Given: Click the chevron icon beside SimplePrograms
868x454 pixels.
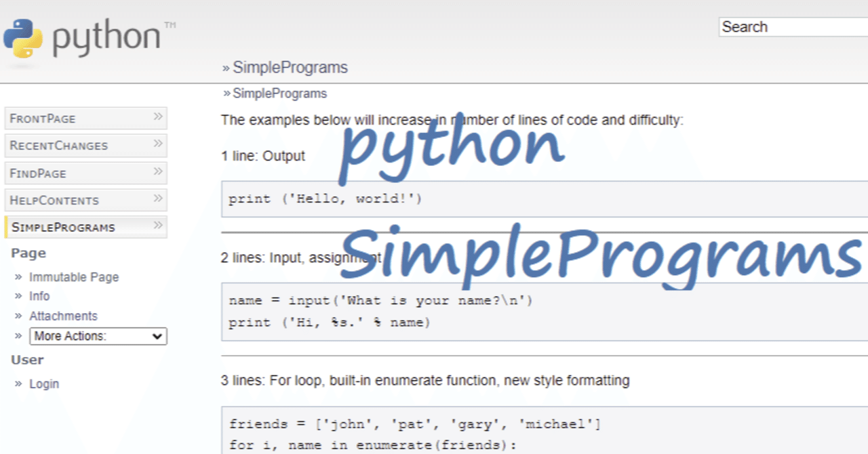Looking at the screenshot, I should pos(159,226).
